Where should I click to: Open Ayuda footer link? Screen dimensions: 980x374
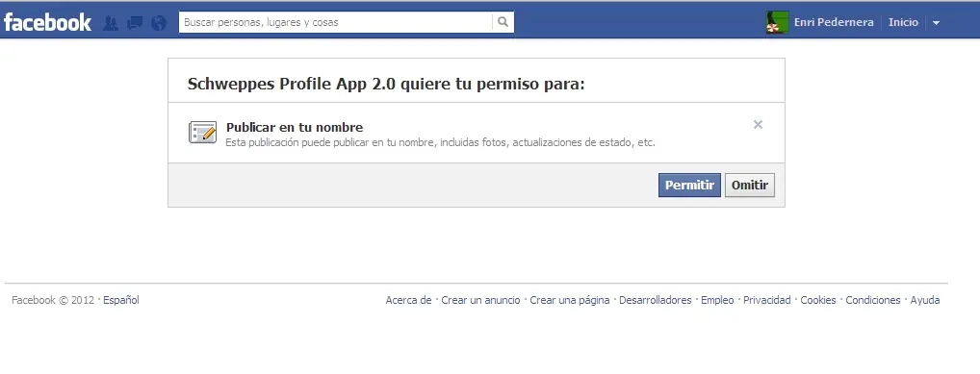click(x=925, y=300)
